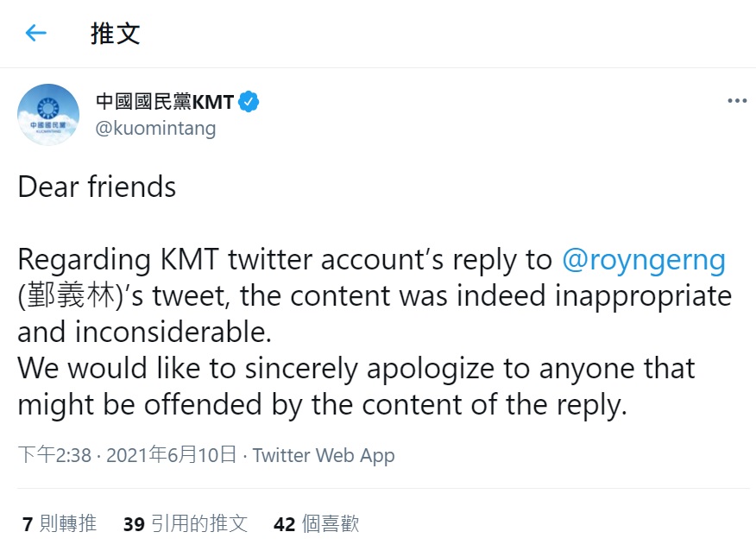Open the 中國國民黨KMT display name profile
Viewport: 756px width, 551px height.
pyautogui.click(x=165, y=102)
